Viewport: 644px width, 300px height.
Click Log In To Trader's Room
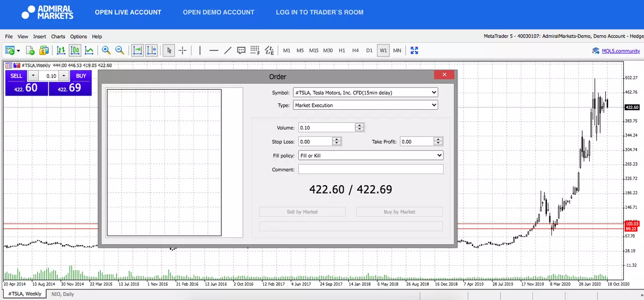[319, 12]
